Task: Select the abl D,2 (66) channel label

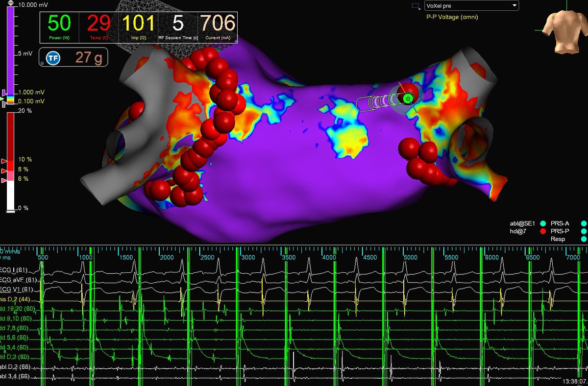Action: [x=15, y=367]
